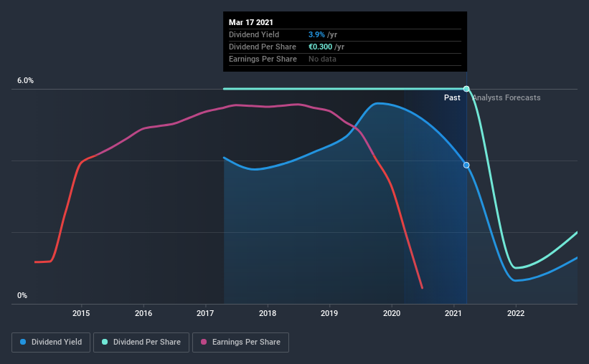
Task: Click the Dividend Yield row label in tooltip
Action: [x=254, y=34]
